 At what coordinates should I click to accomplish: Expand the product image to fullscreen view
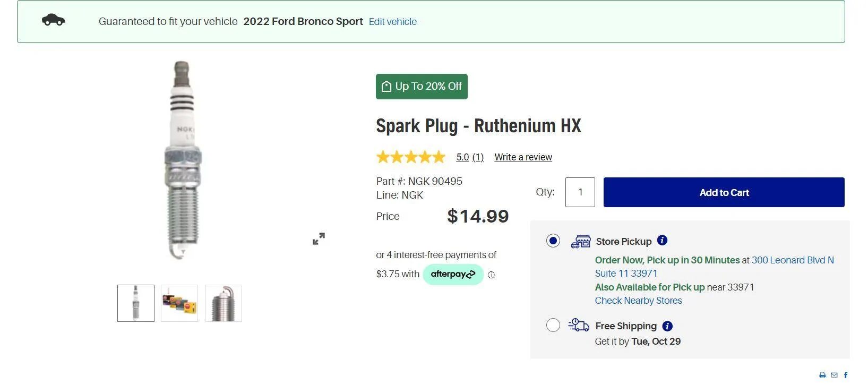[319, 238]
